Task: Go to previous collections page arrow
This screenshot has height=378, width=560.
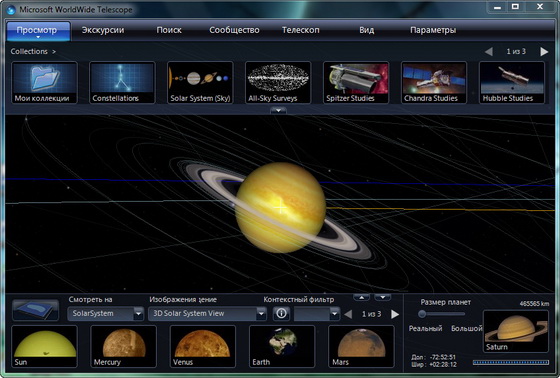Action: (489, 52)
